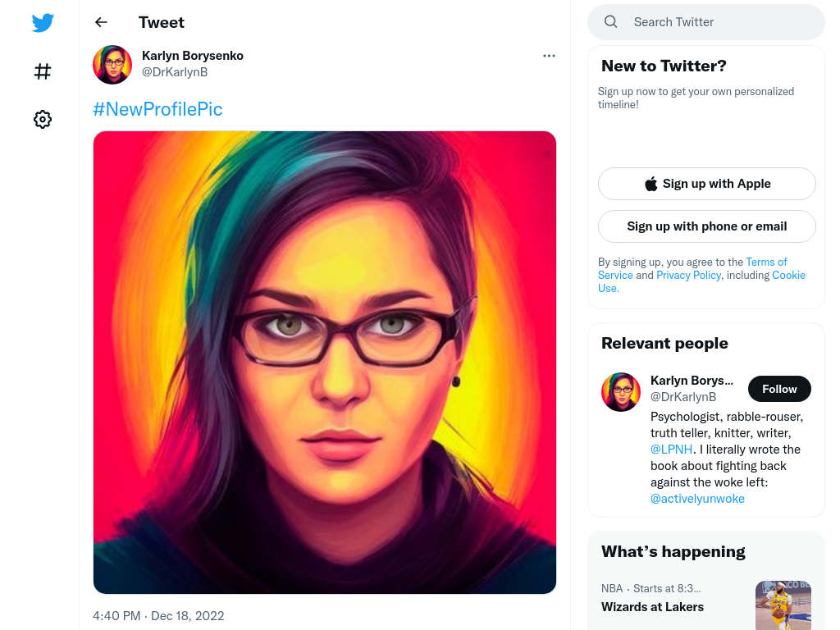Click the tweet timestamp Dec 18, 2022
Image resolution: width=840 pixels, height=630 pixels.
pos(188,615)
